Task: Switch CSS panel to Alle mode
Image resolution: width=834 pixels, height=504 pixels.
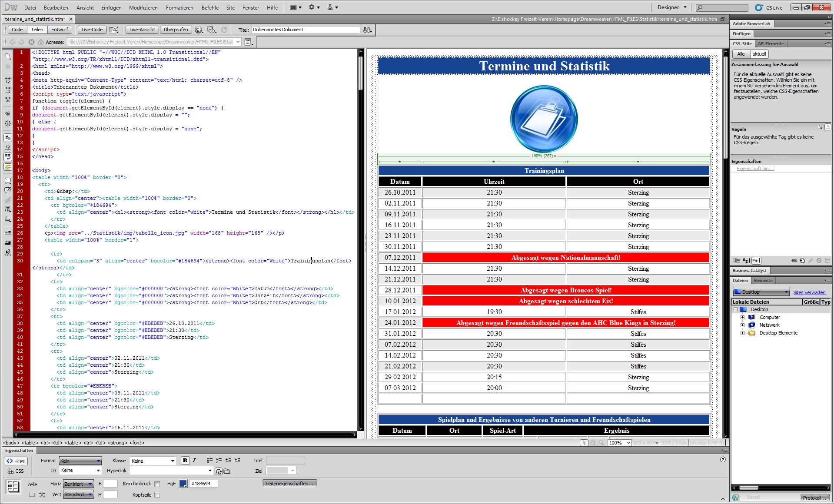Action: click(x=741, y=54)
